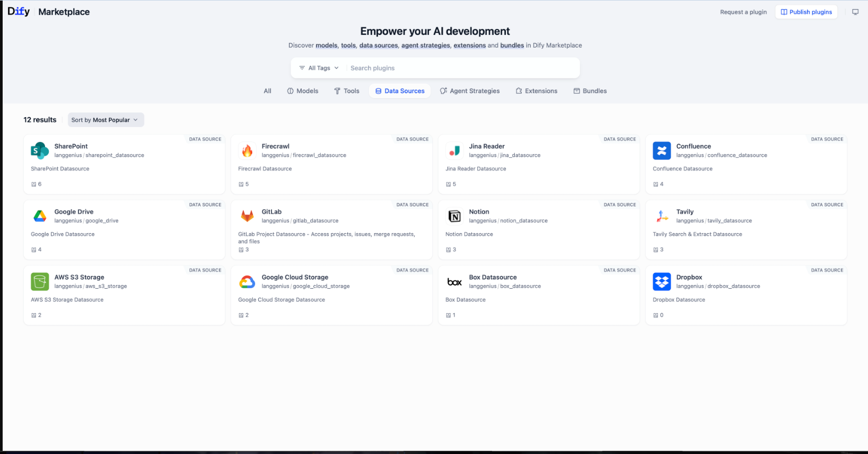Open the Confluence plugin title

point(694,146)
